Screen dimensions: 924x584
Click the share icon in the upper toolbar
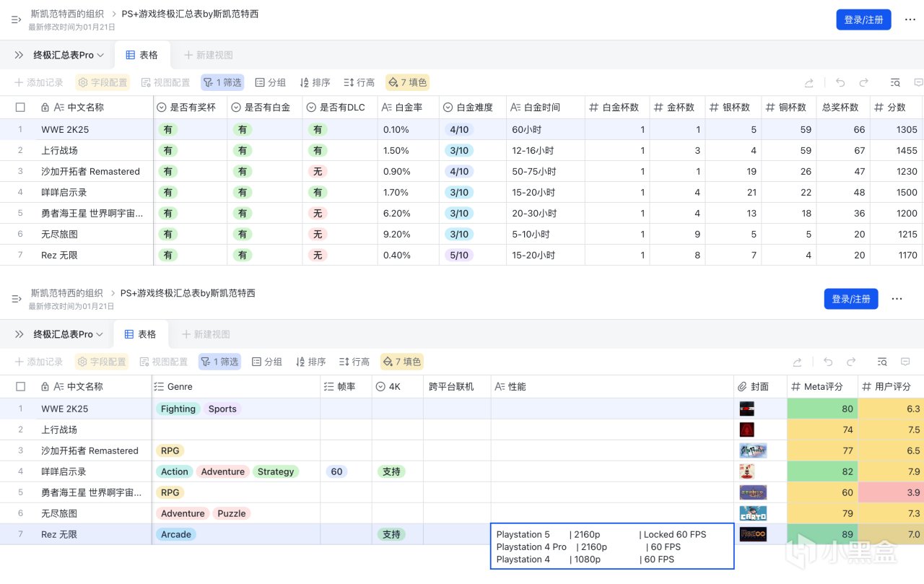pyautogui.click(x=809, y=82)
